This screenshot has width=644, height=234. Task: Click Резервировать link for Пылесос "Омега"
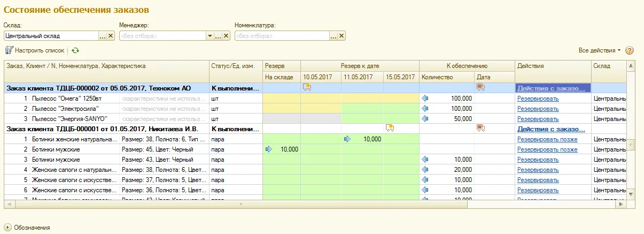(538, 99)
